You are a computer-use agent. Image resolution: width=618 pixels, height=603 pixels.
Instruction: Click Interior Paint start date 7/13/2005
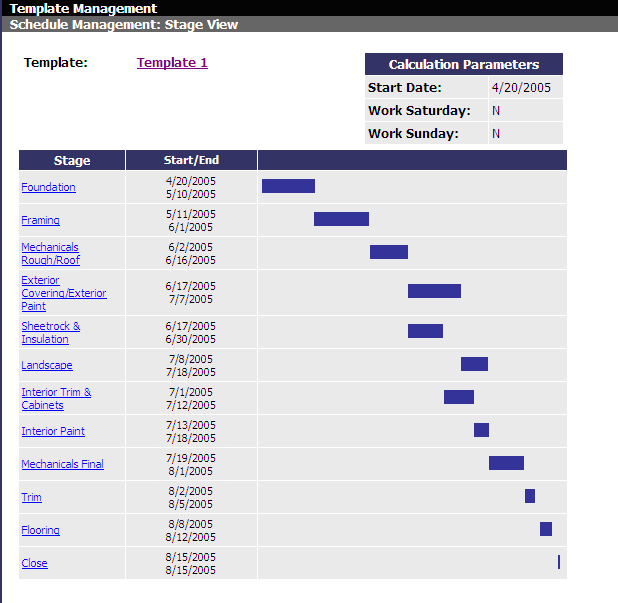coord(191,425)
